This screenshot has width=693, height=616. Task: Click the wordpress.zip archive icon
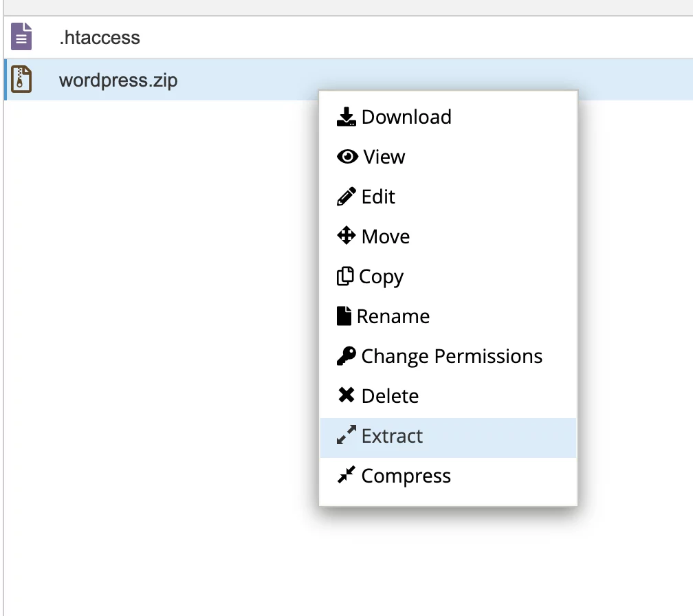click(21, 79)
